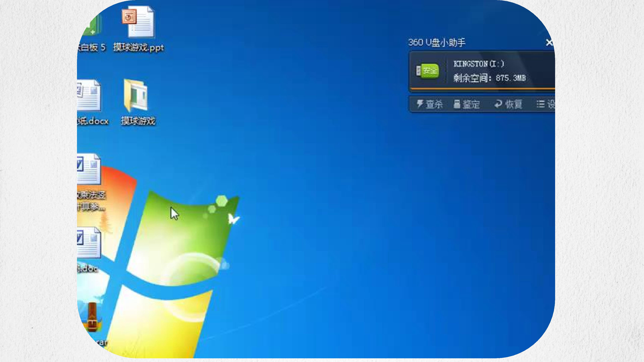Click the orange drive usage bar

click(x=482, y=88)
